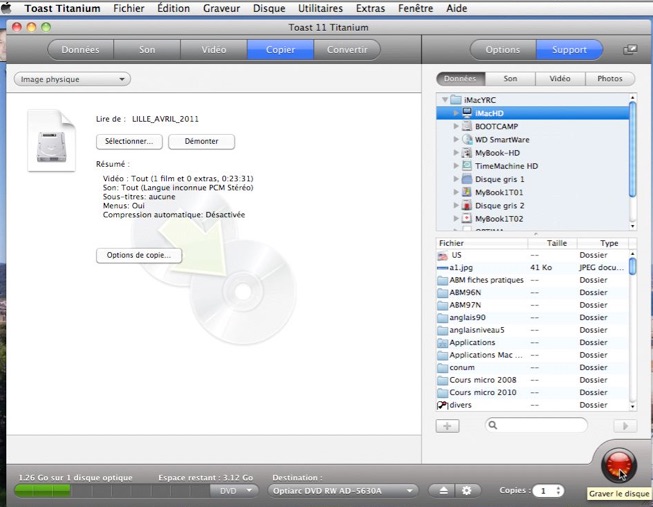This screenshot has width=653, height=507.
Task: Click the Sélectionner... button
Action: click(x=129, y=141)
